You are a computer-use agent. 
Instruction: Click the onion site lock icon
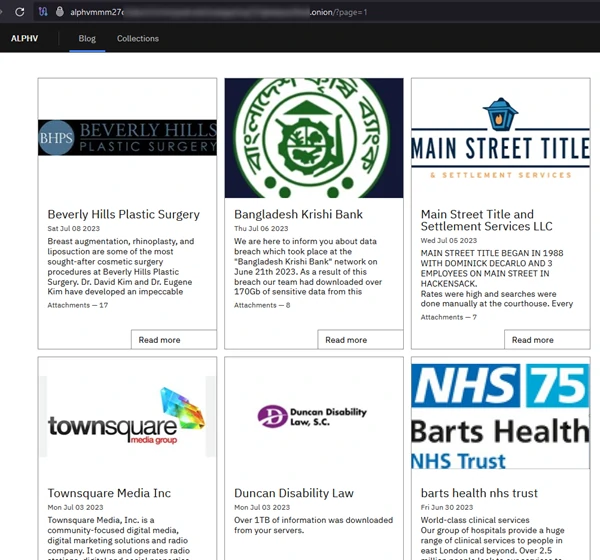click(60, 11)
